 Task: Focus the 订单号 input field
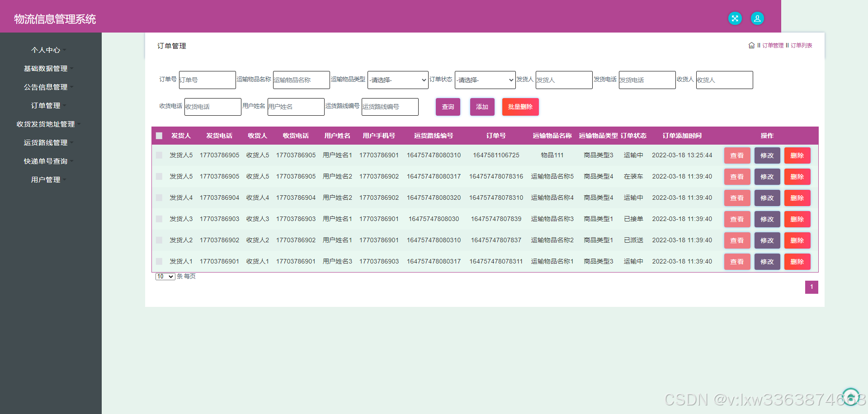point(208,80)
